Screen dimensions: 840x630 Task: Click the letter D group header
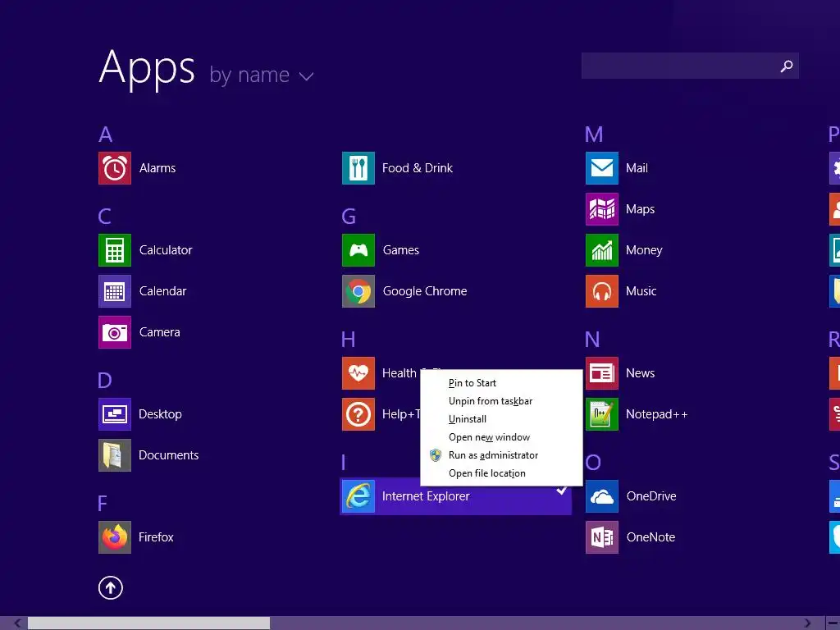[105, 381]
